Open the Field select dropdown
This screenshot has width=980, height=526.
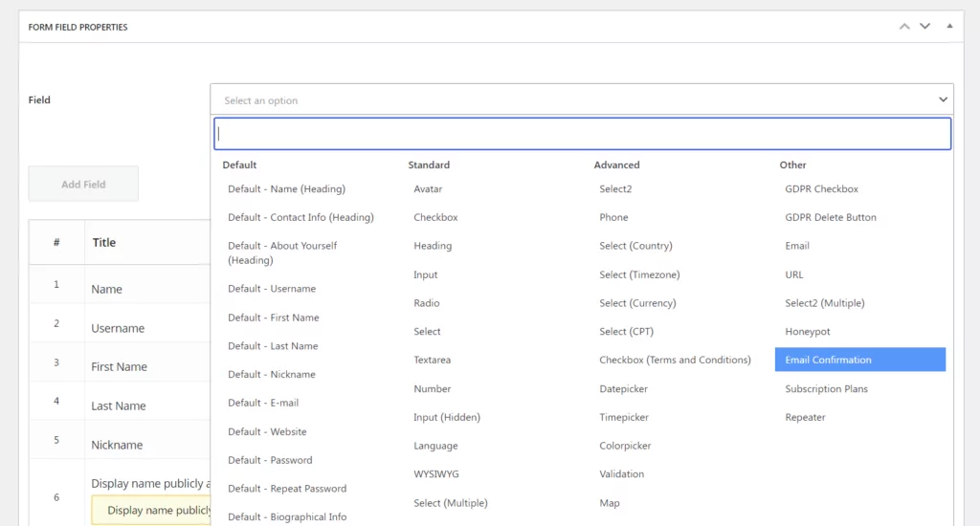[582, 100]
